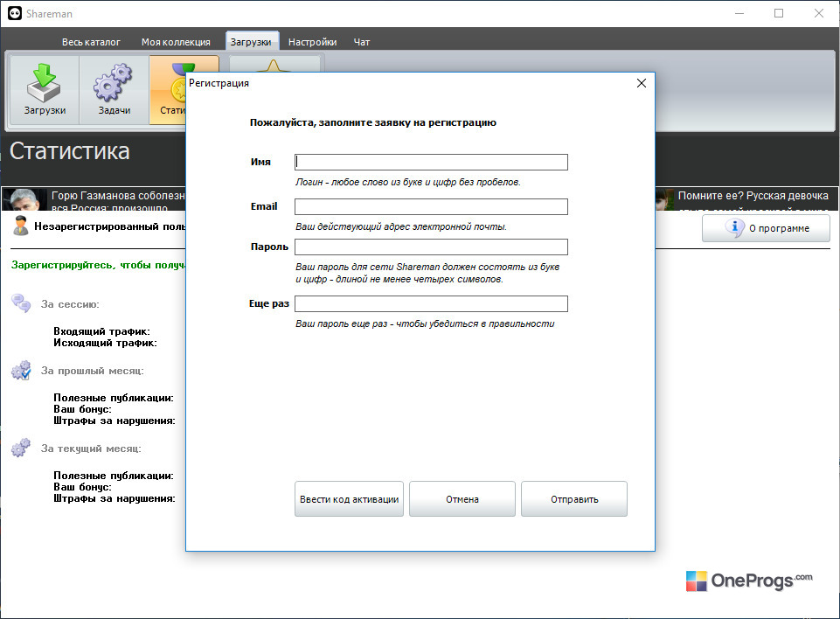Click the unregistered user avatar icon
840x619 pixels.
[x=21, y=226]
